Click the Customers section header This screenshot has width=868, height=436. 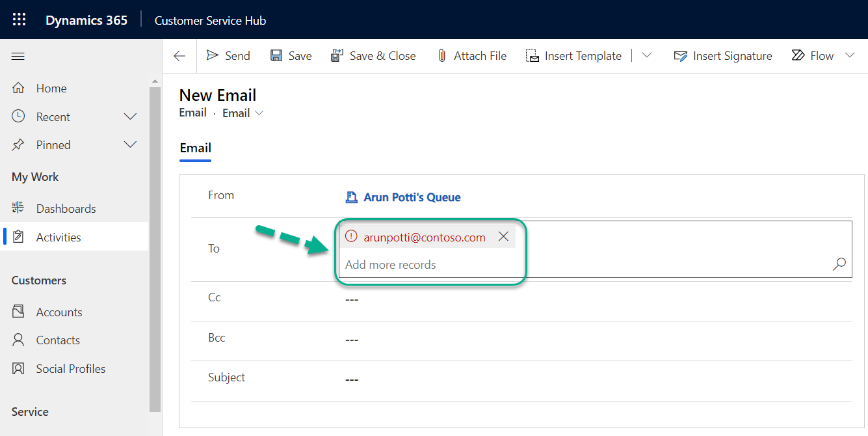coord(39,280)
